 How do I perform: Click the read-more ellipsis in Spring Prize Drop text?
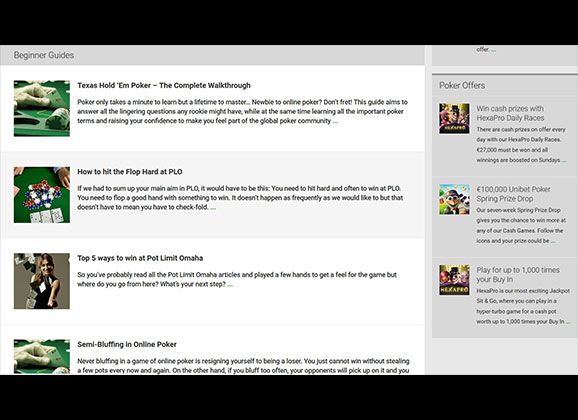click(x=553, y=242)
